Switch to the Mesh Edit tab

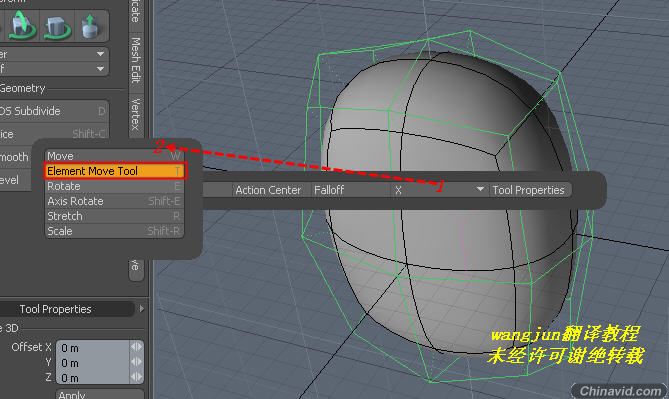click(136, 61)
